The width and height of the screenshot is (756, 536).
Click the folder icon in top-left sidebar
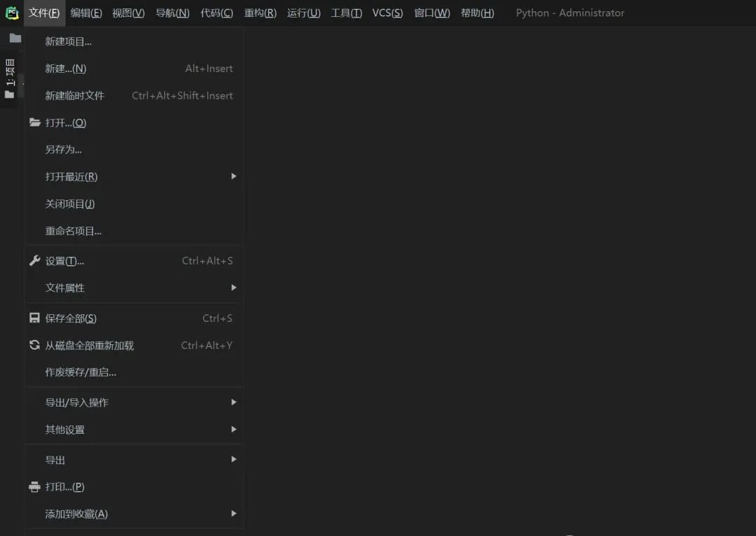pyautogui.click(x=15, y=38)
